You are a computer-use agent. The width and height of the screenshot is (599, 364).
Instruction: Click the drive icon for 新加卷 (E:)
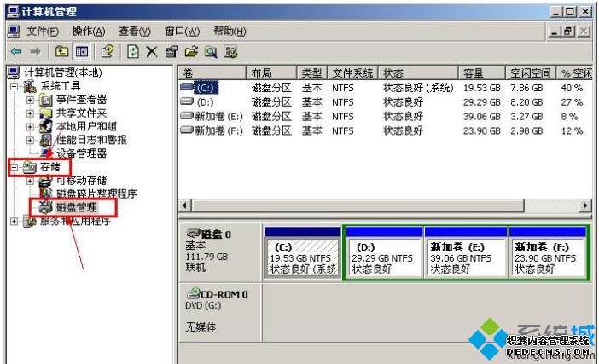(x=187, y=115)
